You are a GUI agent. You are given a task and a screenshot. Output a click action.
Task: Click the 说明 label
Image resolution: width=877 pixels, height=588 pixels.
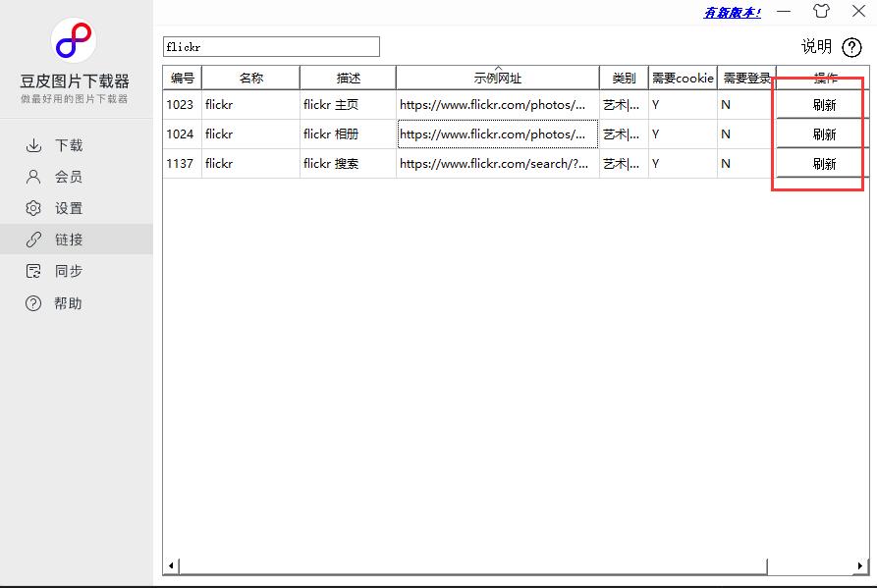[x=816, y=46]
